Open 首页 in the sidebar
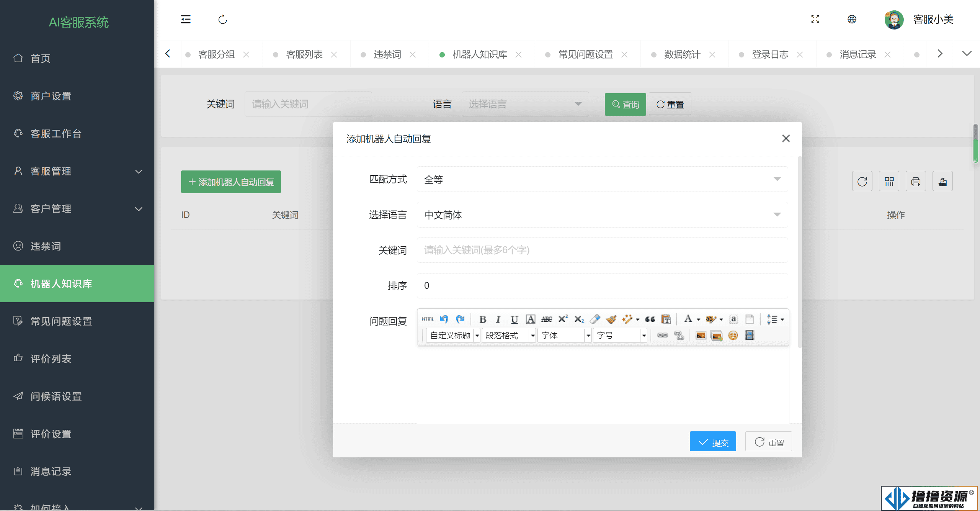980x511 pixels. point(77,59)
